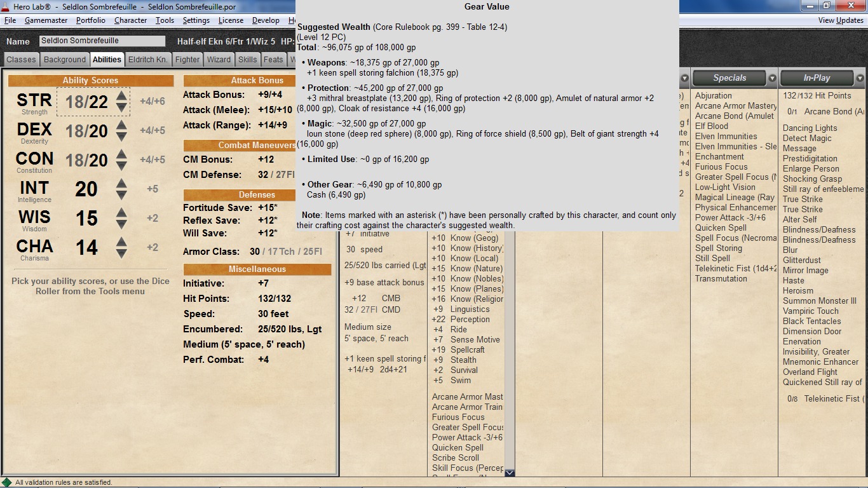Click the Specials panel header button

[x=729, y=78]
